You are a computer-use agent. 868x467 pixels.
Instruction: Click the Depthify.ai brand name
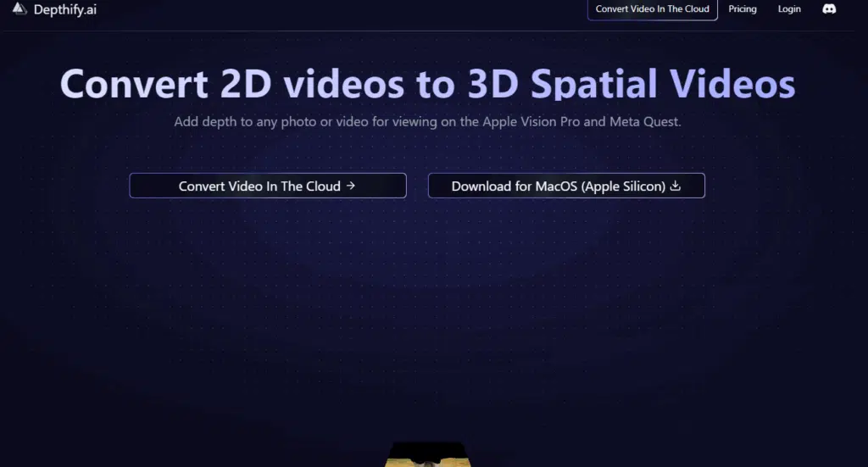click(64, 9)
